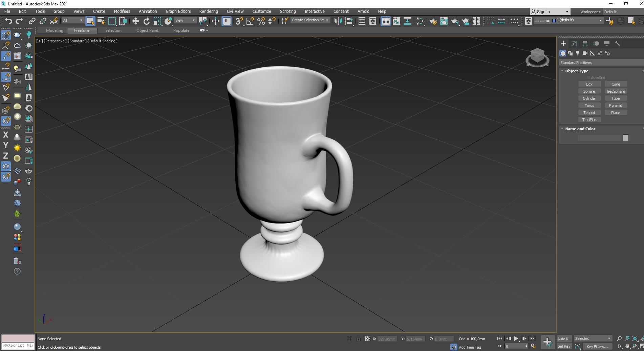Open the reference coordinate View dropdown
The width and height of the screenshot is (644, 351).
[185, 20]
